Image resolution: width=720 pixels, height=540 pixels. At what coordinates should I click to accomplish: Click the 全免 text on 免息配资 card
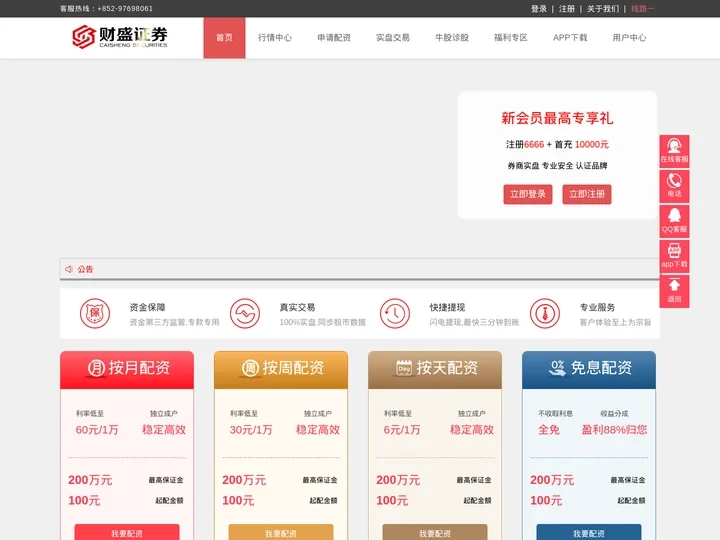pyautogui.click(x=549, y=430)
